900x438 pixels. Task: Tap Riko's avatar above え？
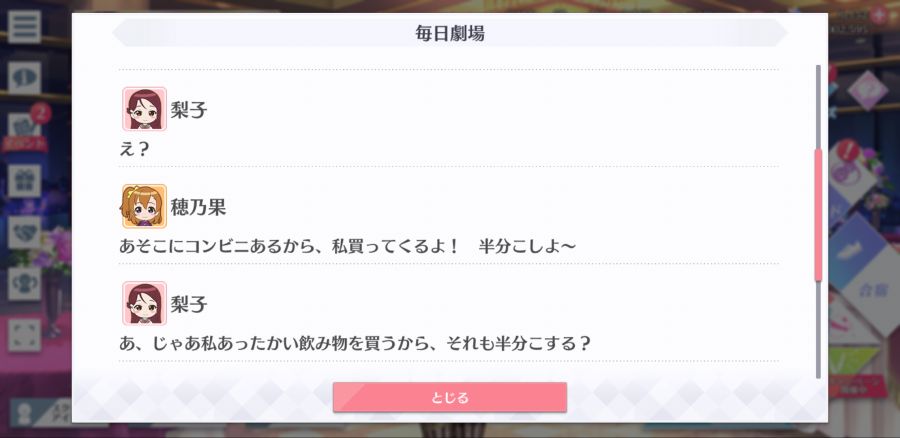pos(144,109)
